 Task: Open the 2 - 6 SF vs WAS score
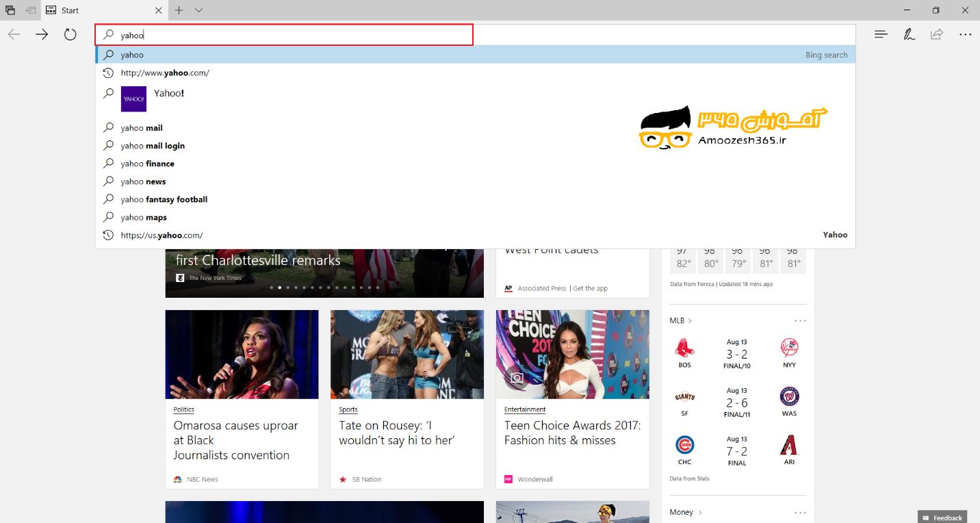737,403
